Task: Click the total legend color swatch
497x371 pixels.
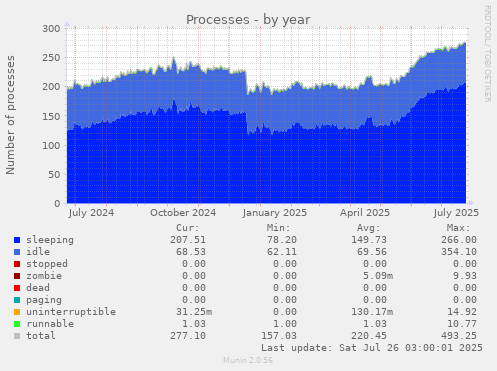Action: pyautogui.click(x=17, y=336)
